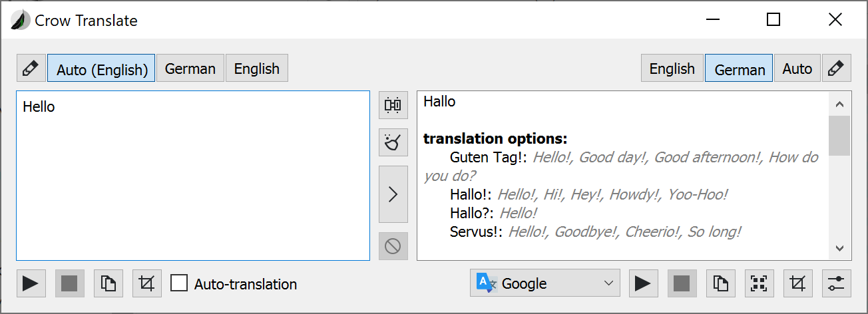The width and height of the screenshot is (868, 314).
Task: Switch source language to German
Action: coord(190,69)
